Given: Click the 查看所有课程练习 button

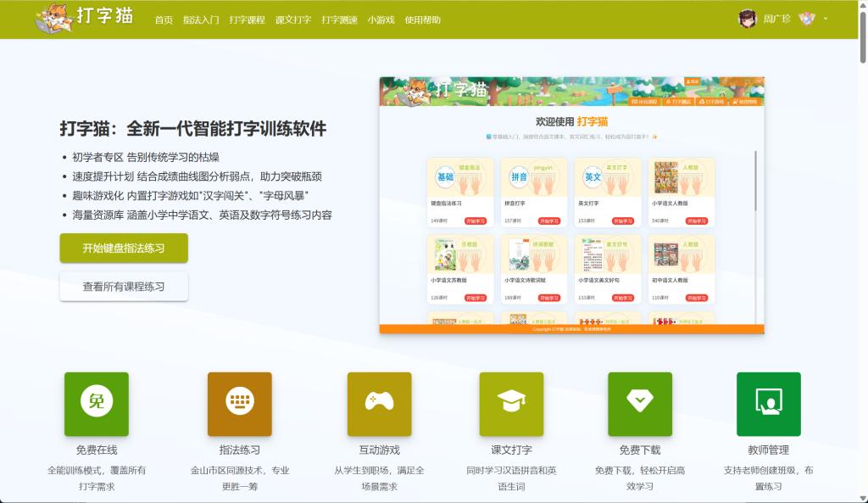Looking at the screenshot, I should (124, 287).
